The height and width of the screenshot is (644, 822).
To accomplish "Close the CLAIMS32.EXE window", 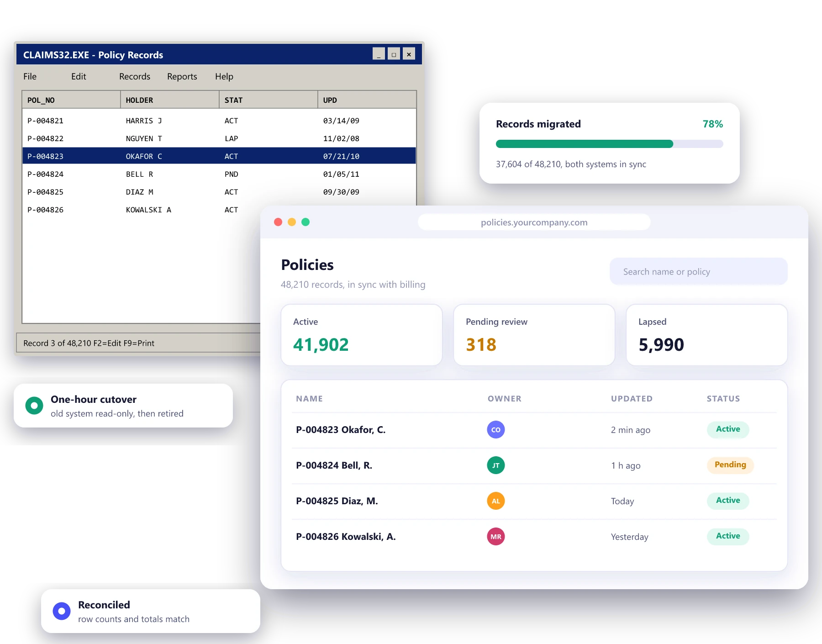I will coord(409,54).
